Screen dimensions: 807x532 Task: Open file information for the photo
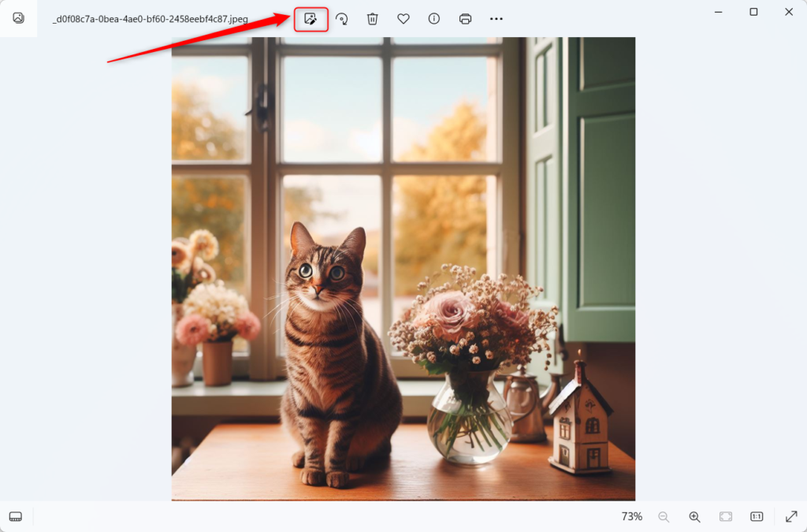[x=433, y=18]
